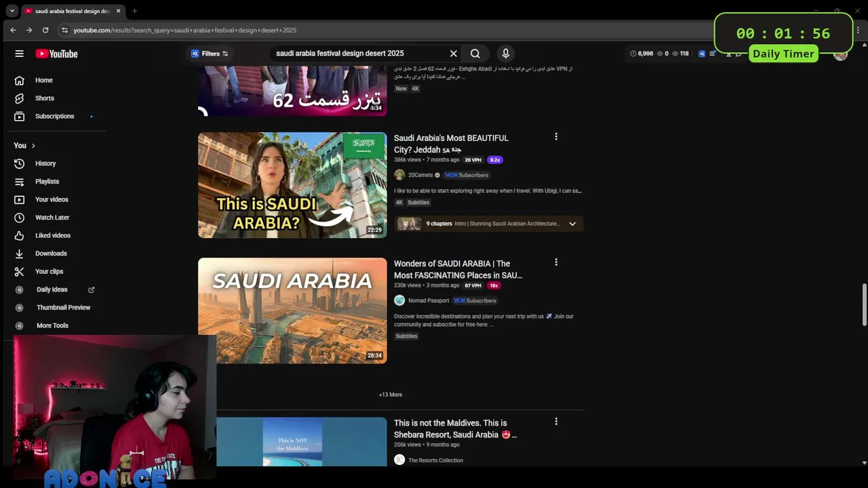Click the 9 chapters thumbnail preview
The image size is (868, 488).
(x=409, y=224)
